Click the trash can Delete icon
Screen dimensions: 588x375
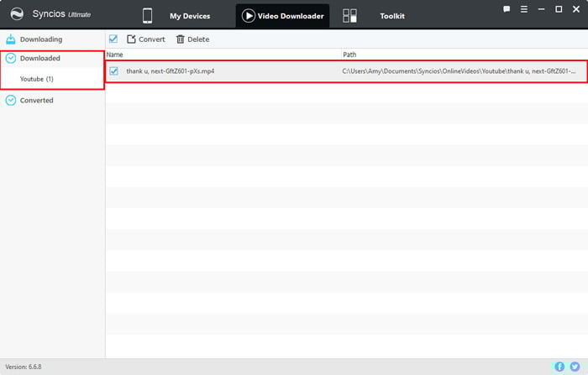(181, 39)
